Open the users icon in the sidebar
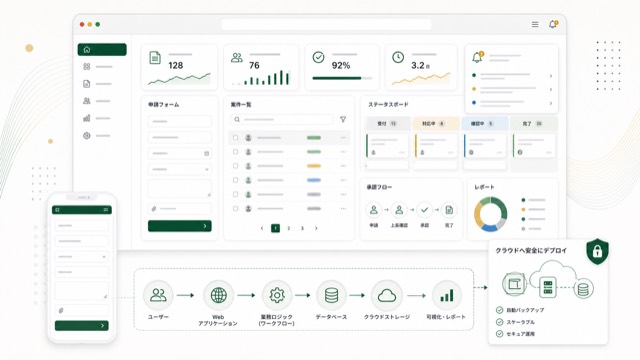Image resolution: width=640 pixels, height=360 pixels. coord(87,101)
